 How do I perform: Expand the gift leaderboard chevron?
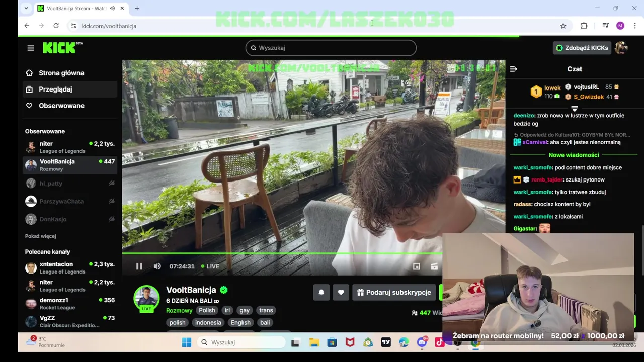pyautogui.click(x=575, y=108)
